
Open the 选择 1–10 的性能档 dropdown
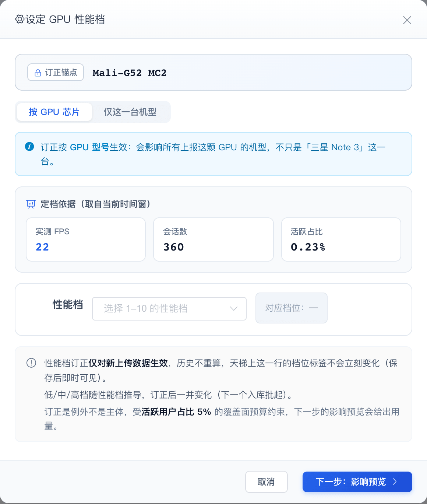tap(169, 309)
